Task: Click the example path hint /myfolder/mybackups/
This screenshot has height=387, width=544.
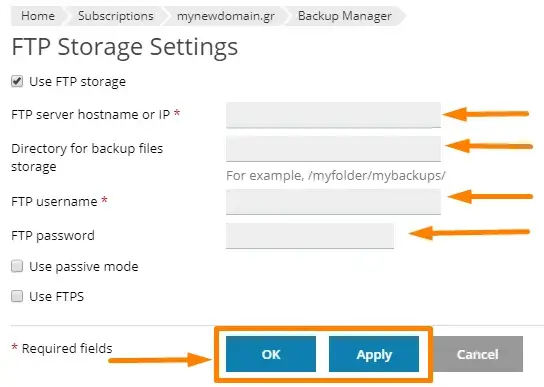Action: [x=336, y=176]
